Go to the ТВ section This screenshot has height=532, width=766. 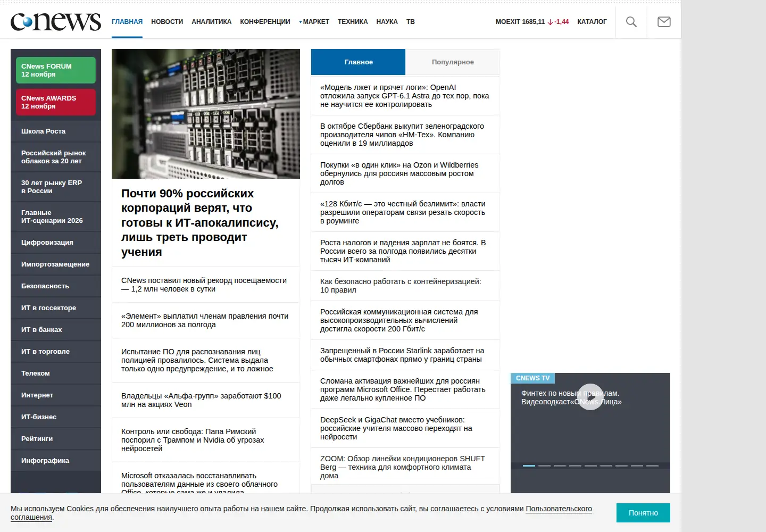(411, 22)
